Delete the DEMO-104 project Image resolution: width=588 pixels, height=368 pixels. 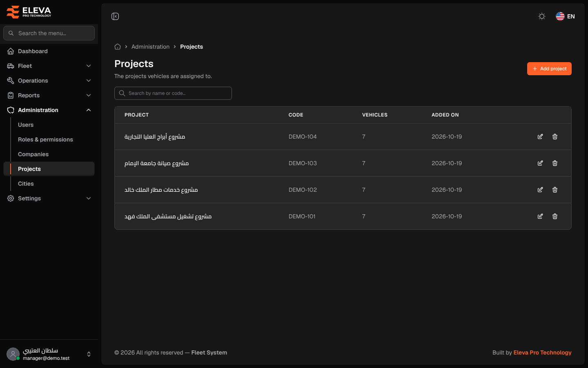click(x=555, y=137)
